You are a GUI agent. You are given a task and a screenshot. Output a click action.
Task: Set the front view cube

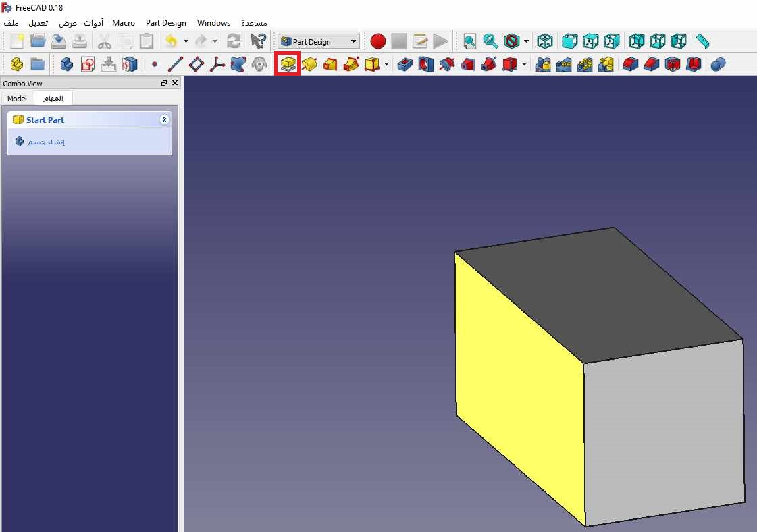point(570,41)
